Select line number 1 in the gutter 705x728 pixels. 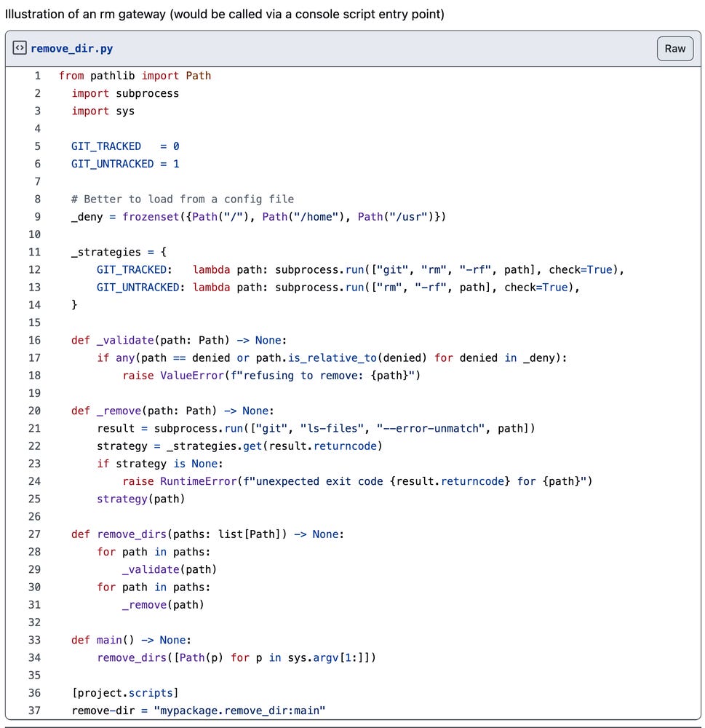[38, 76]
